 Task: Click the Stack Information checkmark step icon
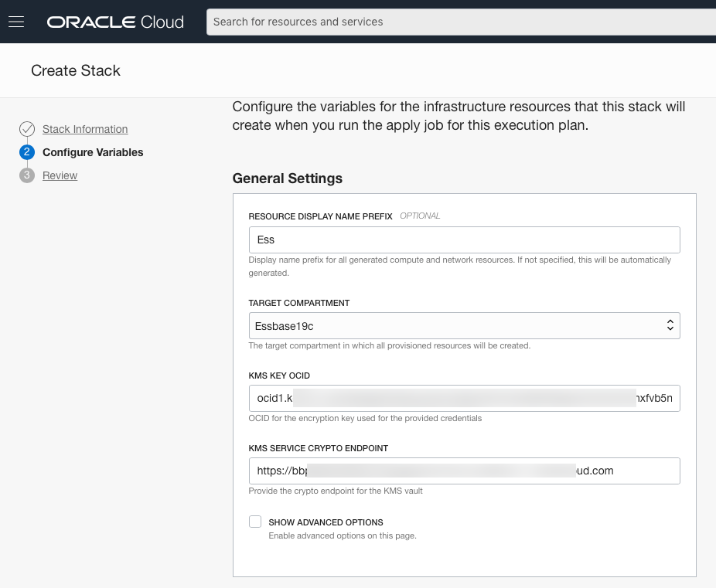[x=27, y=129]
